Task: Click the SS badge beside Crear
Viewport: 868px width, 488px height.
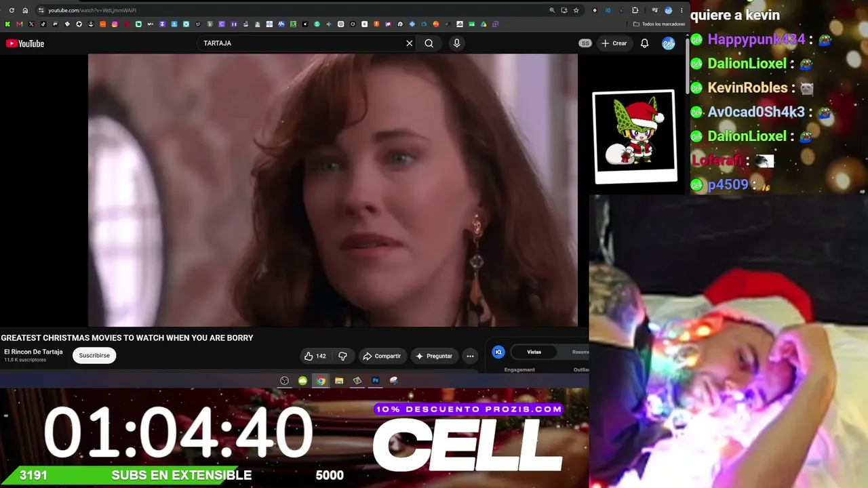Action: tap(585, 43)
